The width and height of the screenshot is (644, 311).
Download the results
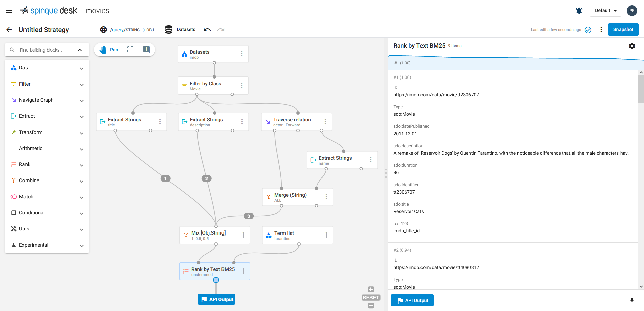pos(632,300)
